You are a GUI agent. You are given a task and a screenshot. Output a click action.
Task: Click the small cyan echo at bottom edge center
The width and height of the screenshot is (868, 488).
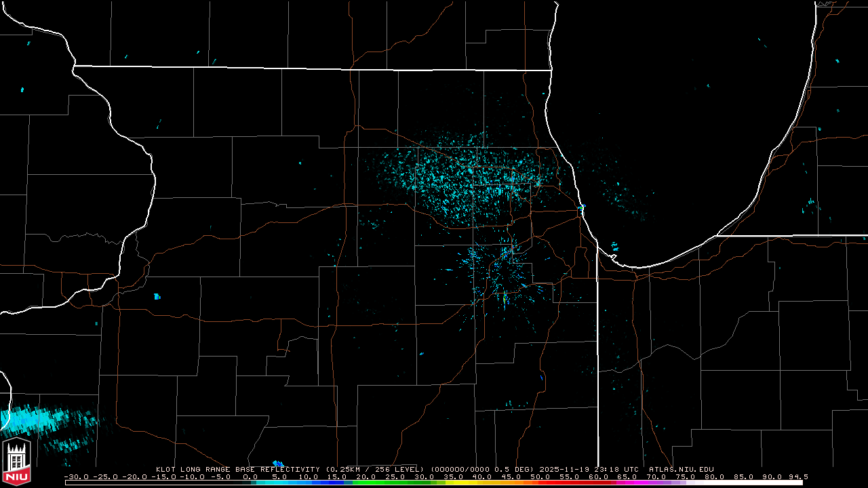click(277, 464)
